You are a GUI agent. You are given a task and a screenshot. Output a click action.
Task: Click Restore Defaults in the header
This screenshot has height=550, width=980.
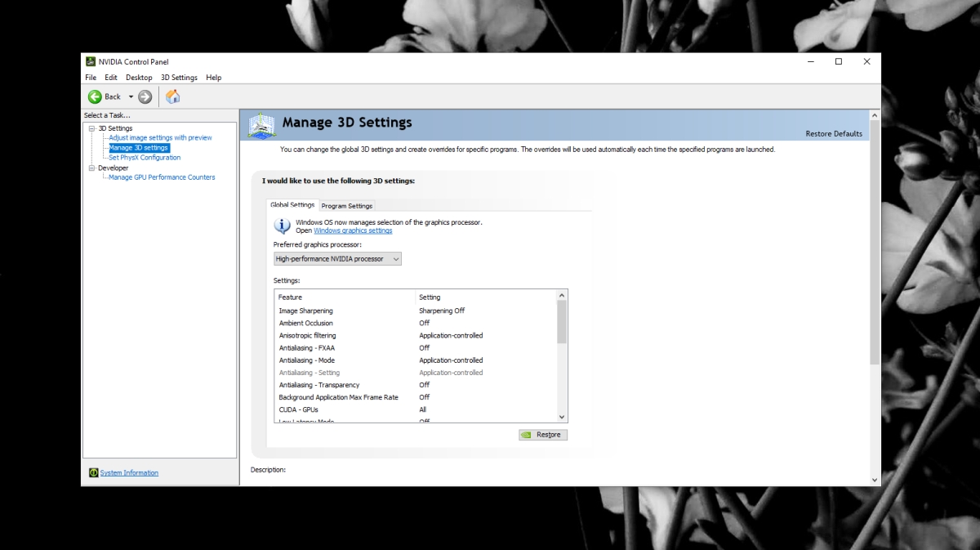coord(834,134)
